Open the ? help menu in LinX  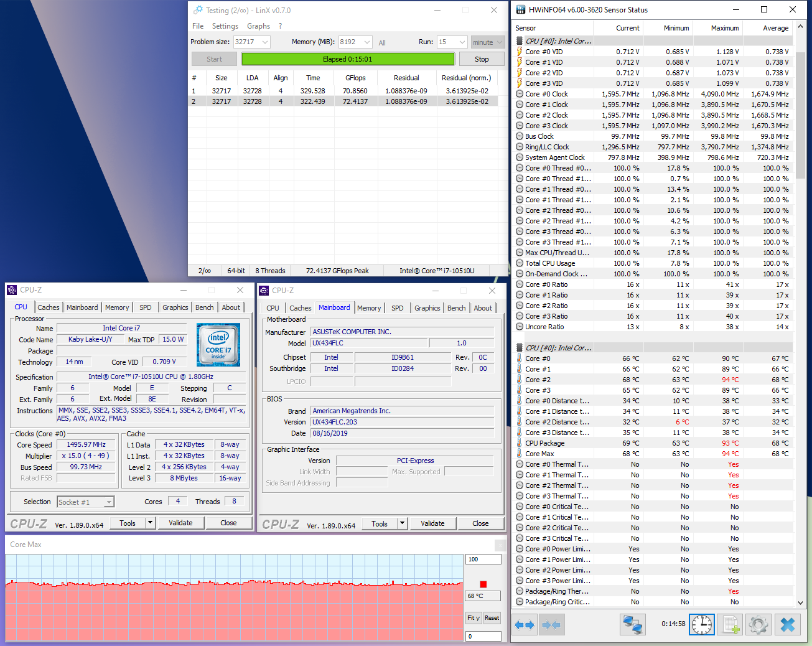[x=281, y=26]
